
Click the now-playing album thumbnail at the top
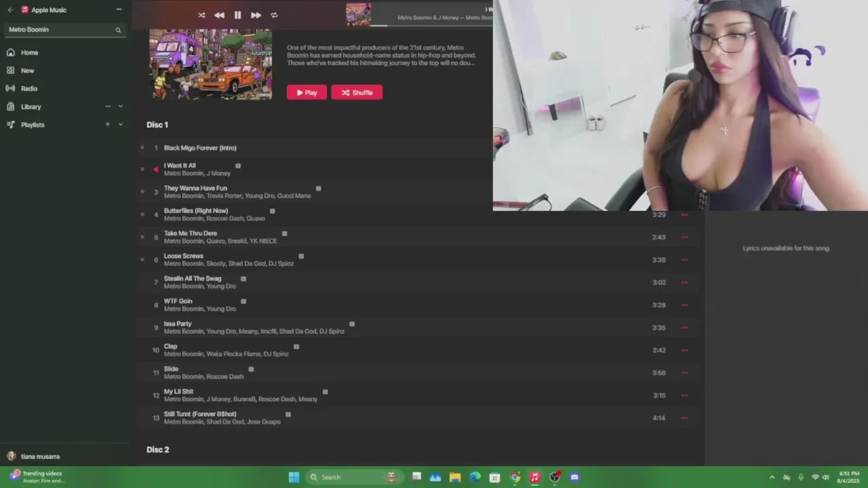point(359,14)
